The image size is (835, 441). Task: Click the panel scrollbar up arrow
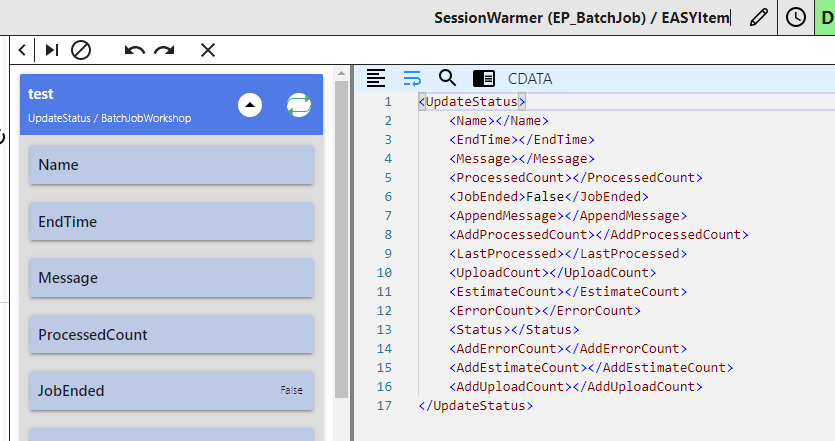coord(341,73)
